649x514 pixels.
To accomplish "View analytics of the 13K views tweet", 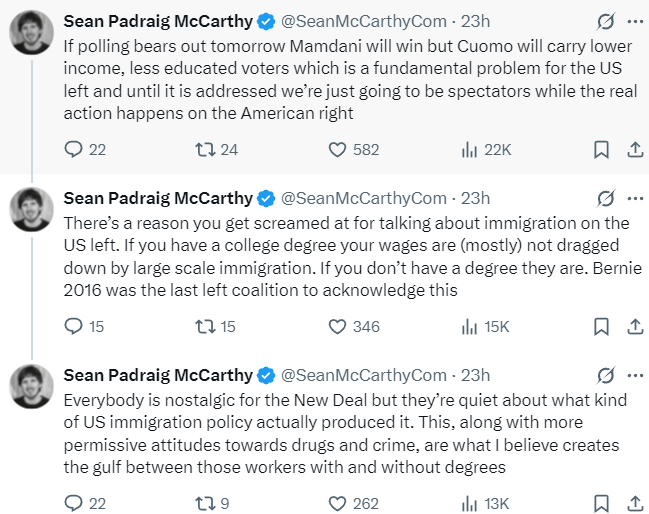I will click(x=469, y=503).
